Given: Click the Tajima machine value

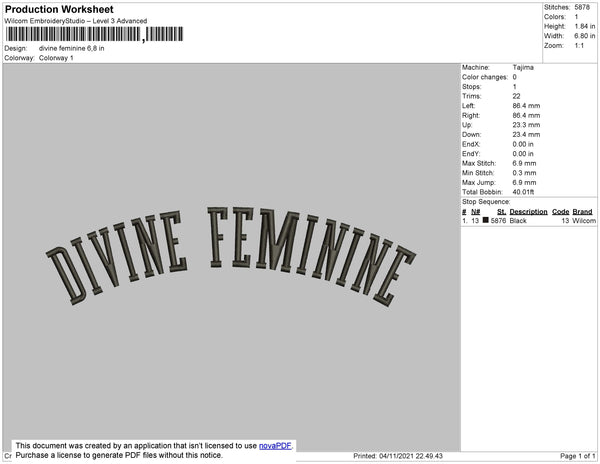Looking at the screenshot, I should coord(522,67).
